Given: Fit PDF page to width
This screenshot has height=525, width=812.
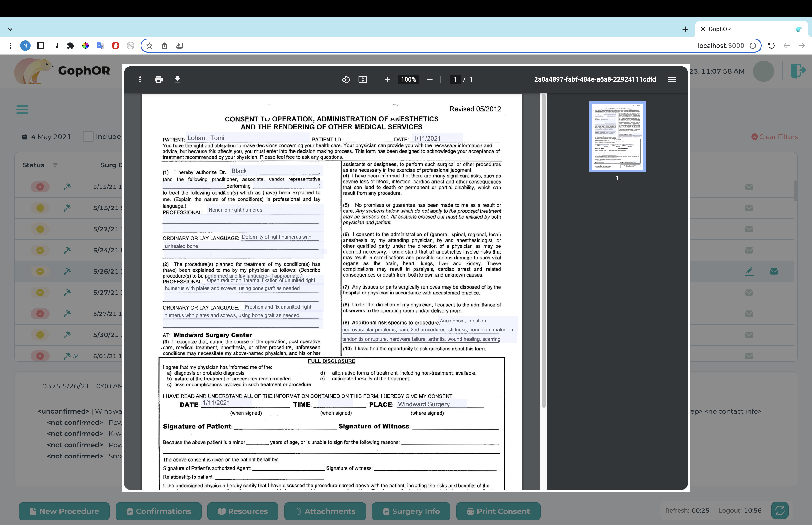Looking at the screenshot, I should click(363, 79).
